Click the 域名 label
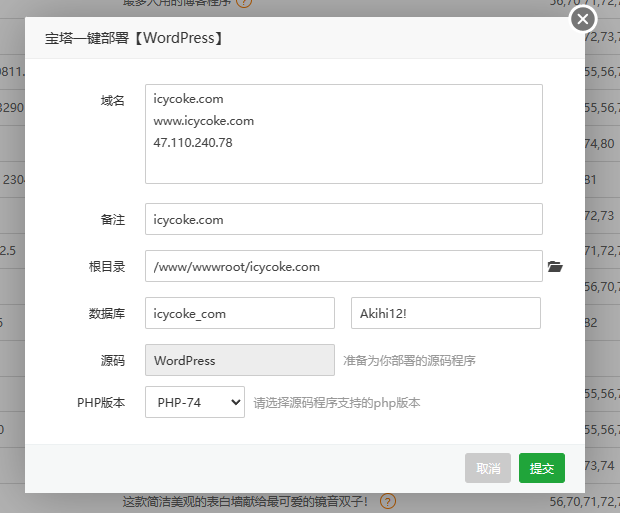This screenshot has width=620, height=513. click(x=113, y=100)
